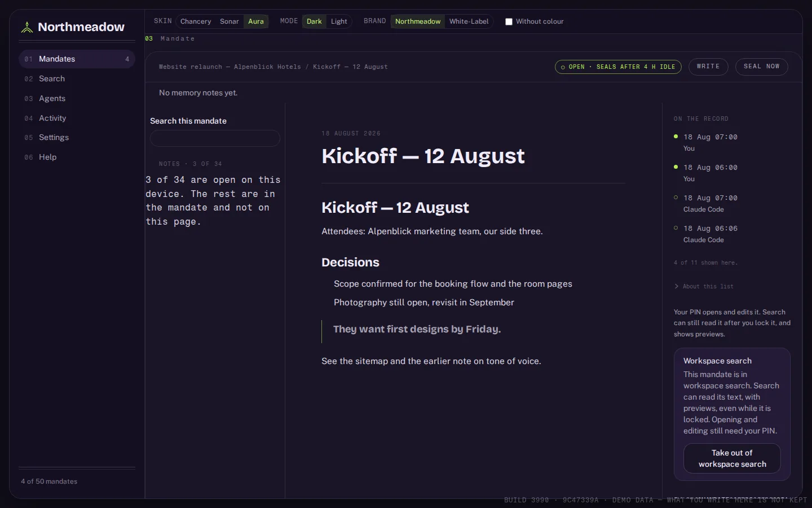The image size is (812, 508).
Task: Click the Open seals after 4 h idle badge
Action: 618,67
